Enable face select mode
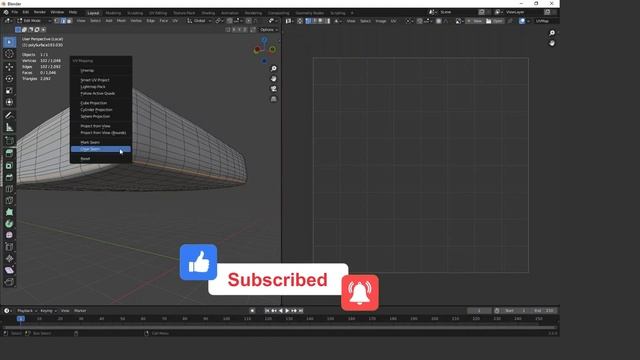Screen dimensions: 640x360 tap(69, 21)
